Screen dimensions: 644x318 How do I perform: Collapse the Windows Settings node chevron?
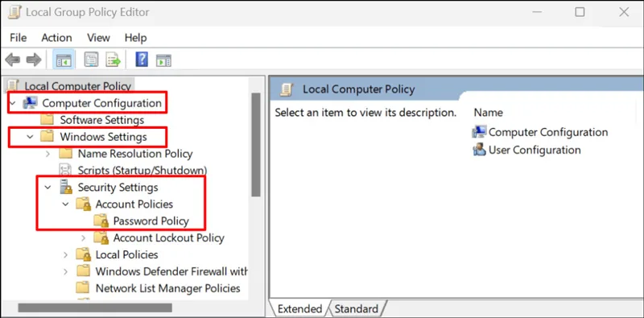[30, 136]
